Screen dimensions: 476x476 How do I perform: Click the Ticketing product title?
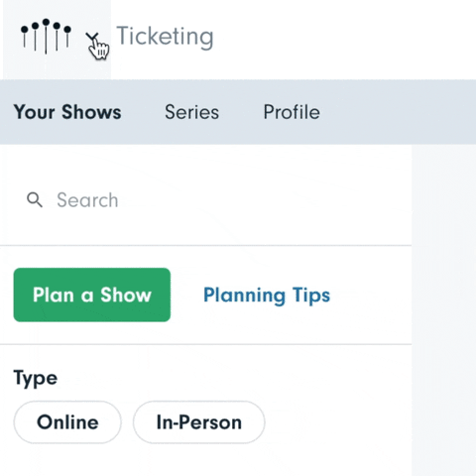coord(165,37)
